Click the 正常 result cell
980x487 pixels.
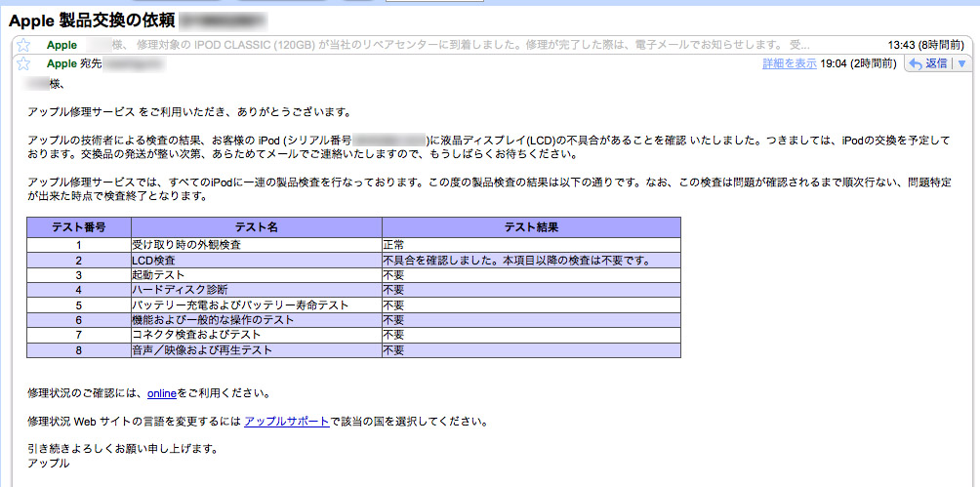(x=531, y=244)
